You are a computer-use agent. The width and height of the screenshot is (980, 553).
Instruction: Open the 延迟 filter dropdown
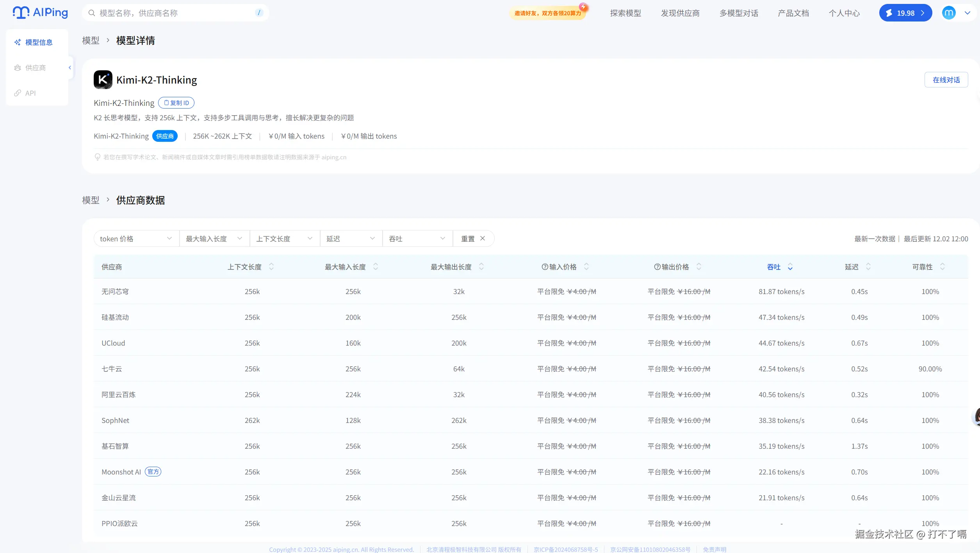[x=351, y=239]
